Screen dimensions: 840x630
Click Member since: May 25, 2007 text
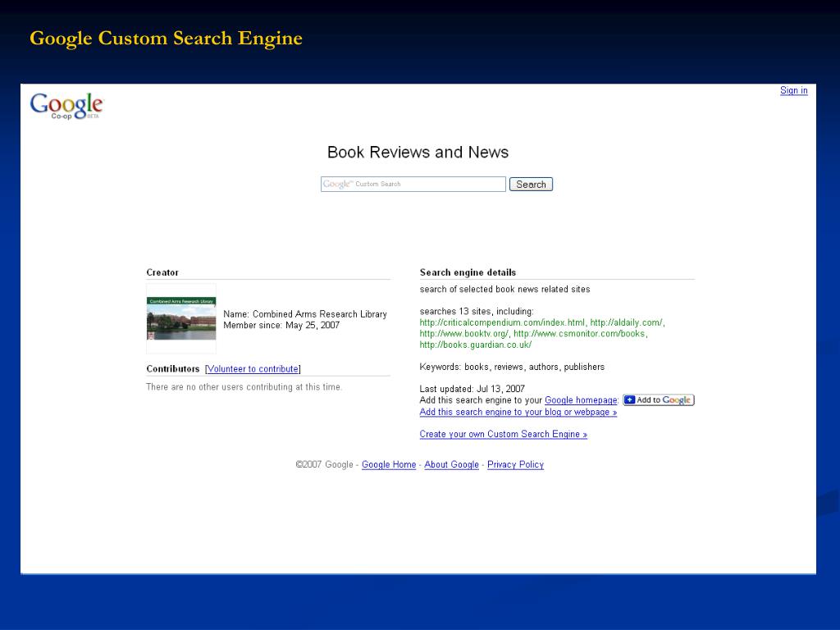point(281,325)
